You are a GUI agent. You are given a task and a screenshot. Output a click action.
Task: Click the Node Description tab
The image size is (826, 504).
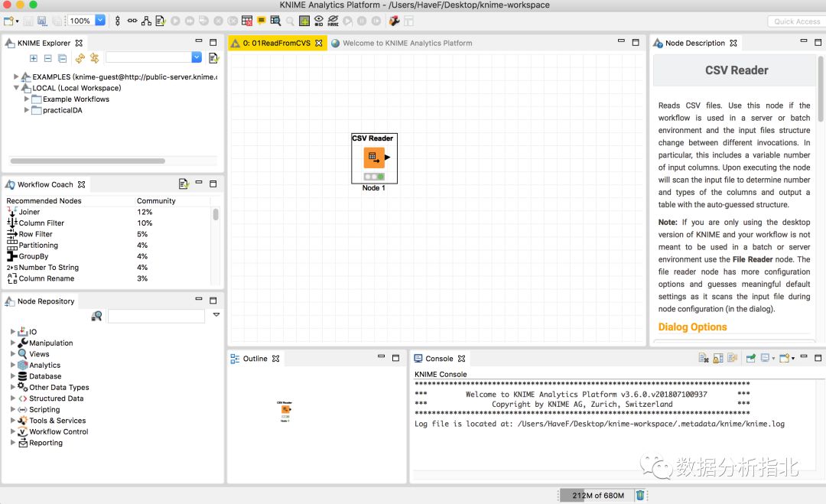point(694,43)
